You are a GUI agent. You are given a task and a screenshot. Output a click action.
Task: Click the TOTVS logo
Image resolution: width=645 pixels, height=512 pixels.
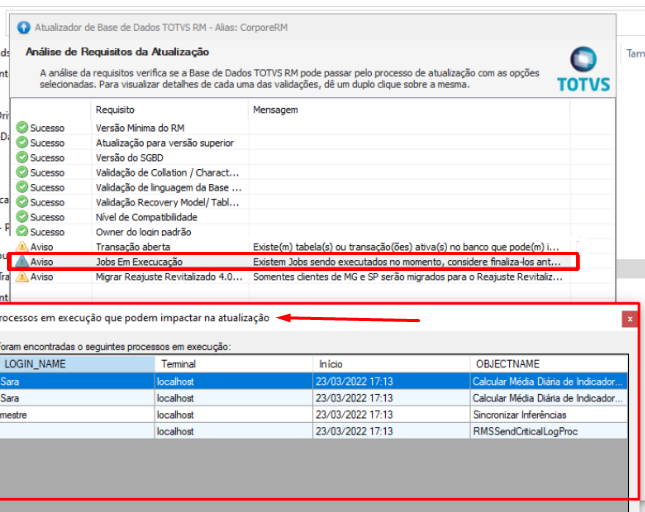583,70
